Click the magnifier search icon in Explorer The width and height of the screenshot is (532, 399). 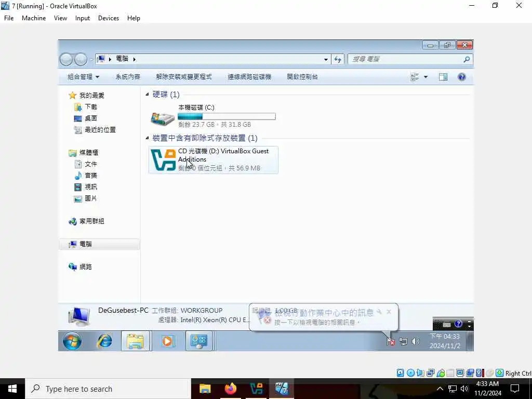467,59
